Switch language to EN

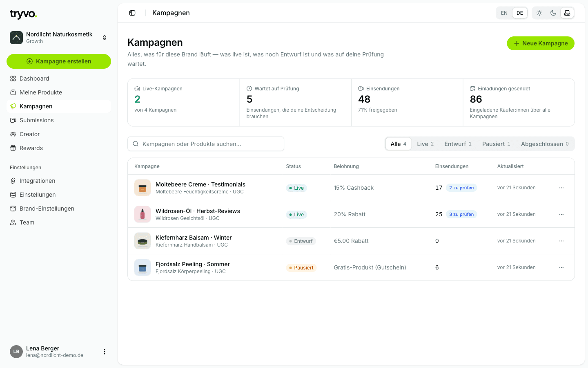[x=504, y=13]
